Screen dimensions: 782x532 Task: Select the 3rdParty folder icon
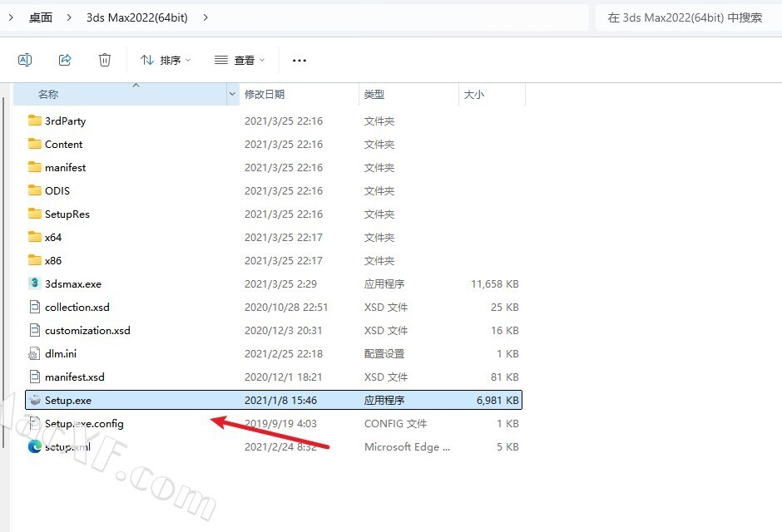35,121
